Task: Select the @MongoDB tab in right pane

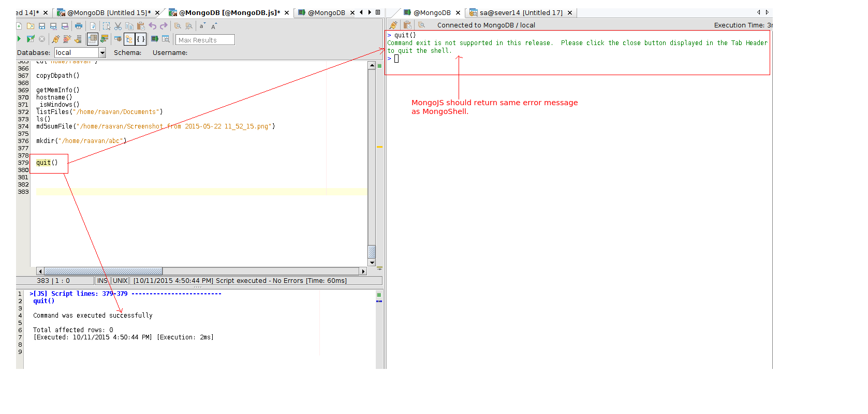Action: click(432, 12)
